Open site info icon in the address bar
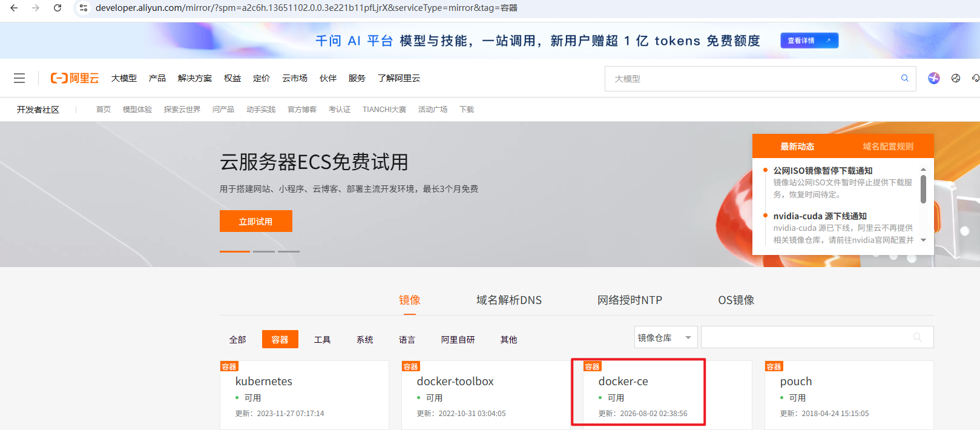 pos(84,8)
